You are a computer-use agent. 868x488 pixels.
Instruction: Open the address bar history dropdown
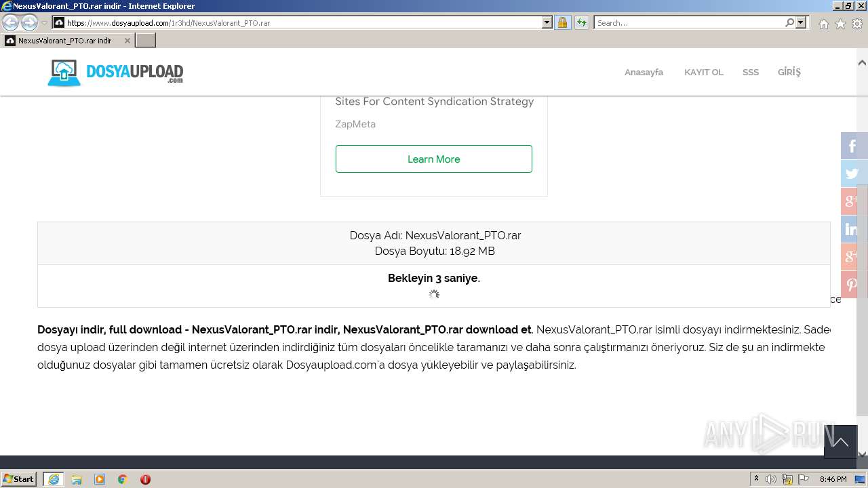[547, 22]
